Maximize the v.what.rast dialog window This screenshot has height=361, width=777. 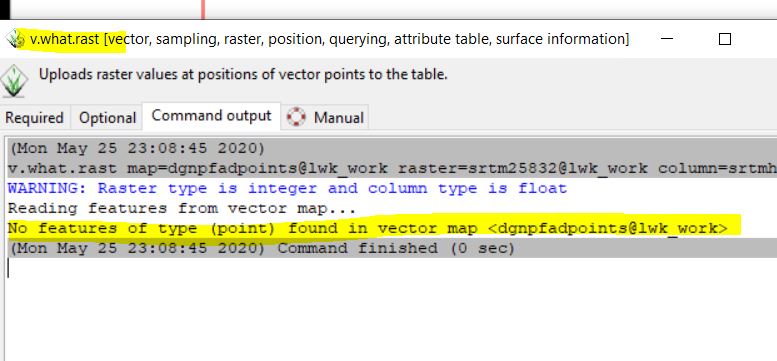click(x=724, y=39)
